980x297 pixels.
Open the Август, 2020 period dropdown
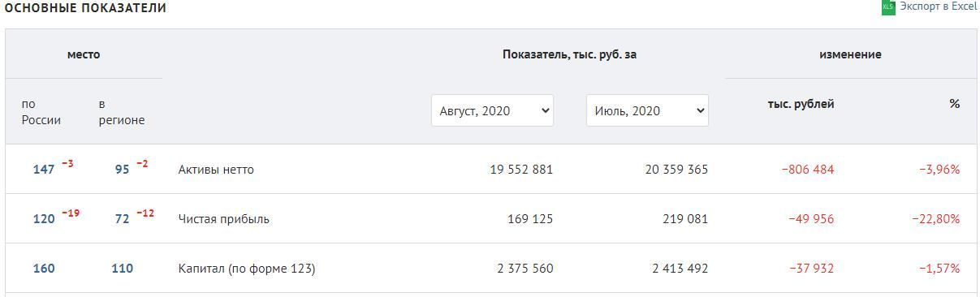[492, 110]
